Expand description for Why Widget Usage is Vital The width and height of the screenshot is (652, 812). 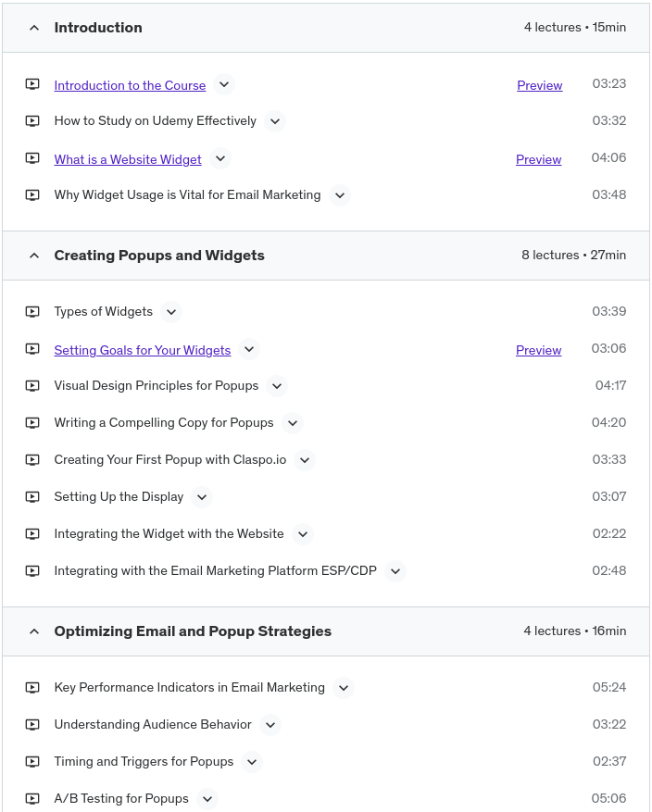coord(340,195)
